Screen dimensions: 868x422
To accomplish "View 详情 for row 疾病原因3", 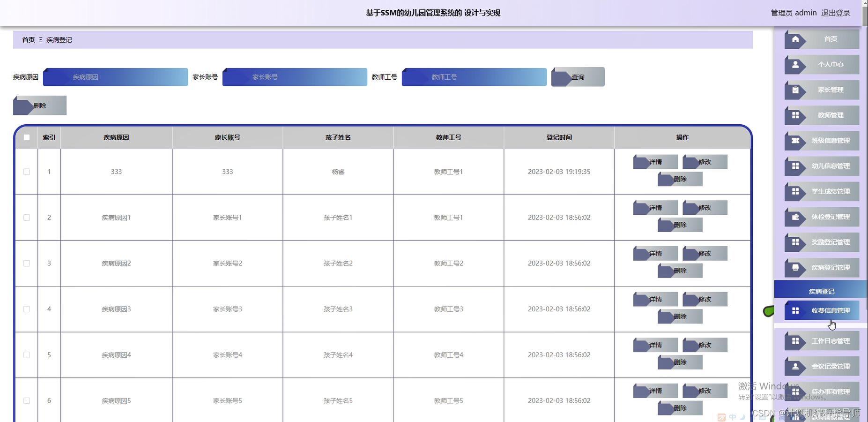I will click(655, 299).
